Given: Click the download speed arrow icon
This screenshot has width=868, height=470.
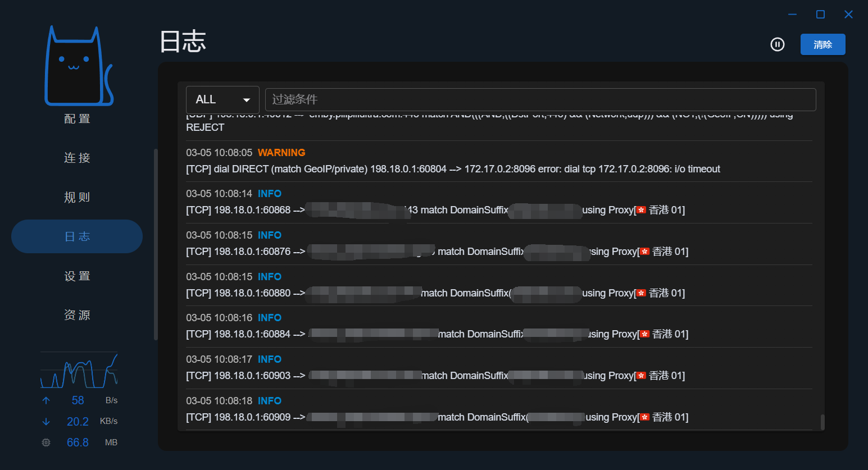Looking at the screenshot, I should [46, 421].
